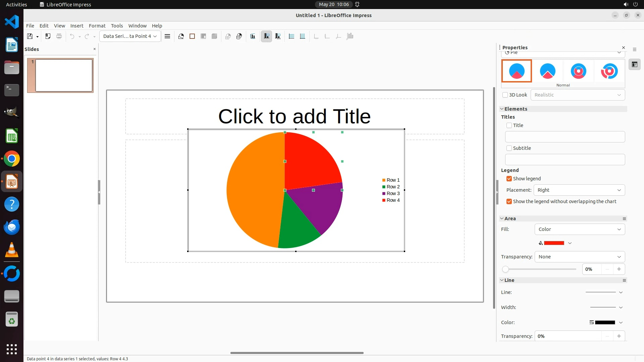644x362 pixels.
Task: Select the Exploded Pie chart subtype
Action: coord(547,71)
